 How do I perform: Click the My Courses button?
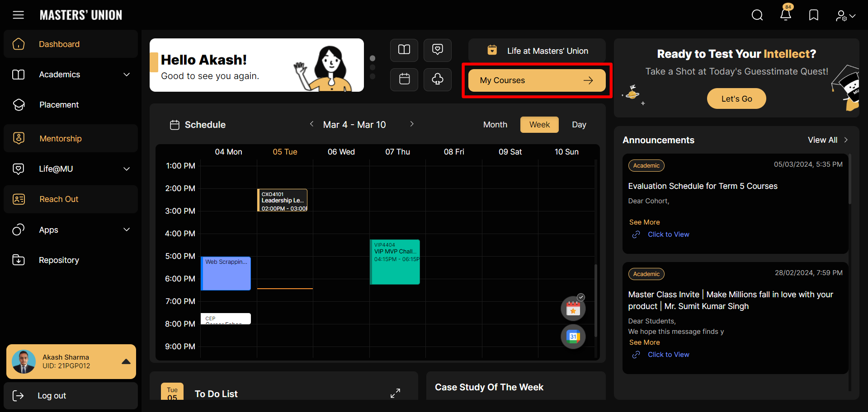(537, 80)
